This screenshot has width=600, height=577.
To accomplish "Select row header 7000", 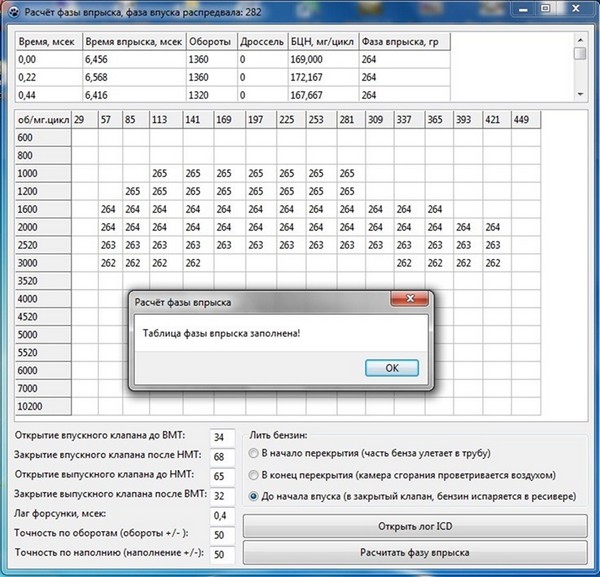I will pyautogui.click(x=43, y=388).
